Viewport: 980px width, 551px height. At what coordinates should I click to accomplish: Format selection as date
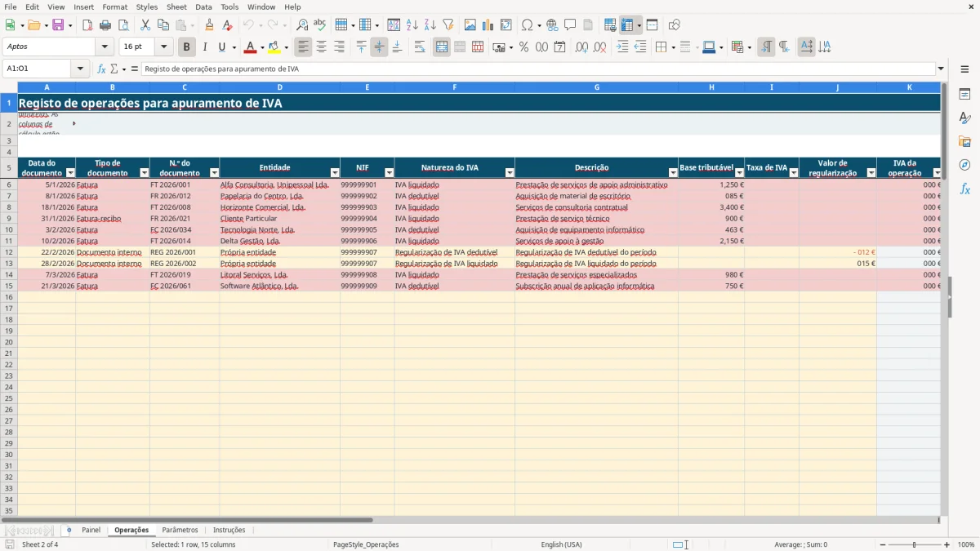(559, 47)
